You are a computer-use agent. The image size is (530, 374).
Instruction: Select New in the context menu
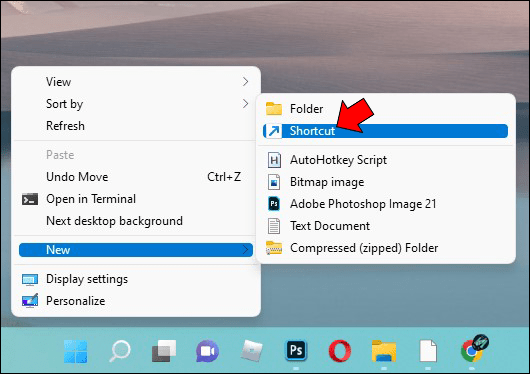[x=136, y=250]
